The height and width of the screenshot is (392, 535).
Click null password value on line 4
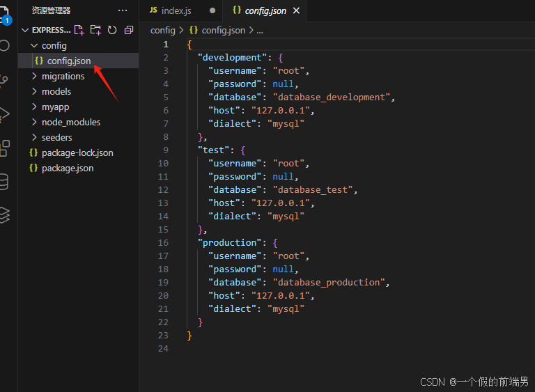pos(283,84)
